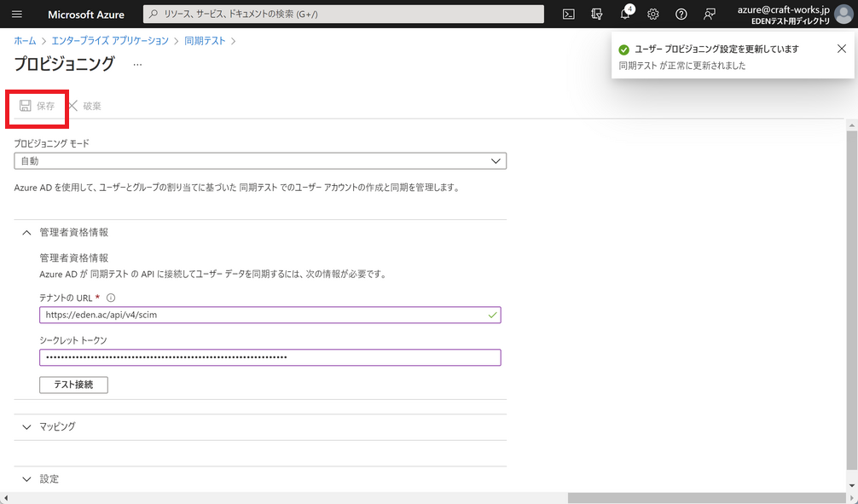Go to the ホーム breadcrumb
858x504 pixels.
click(25, 41)
